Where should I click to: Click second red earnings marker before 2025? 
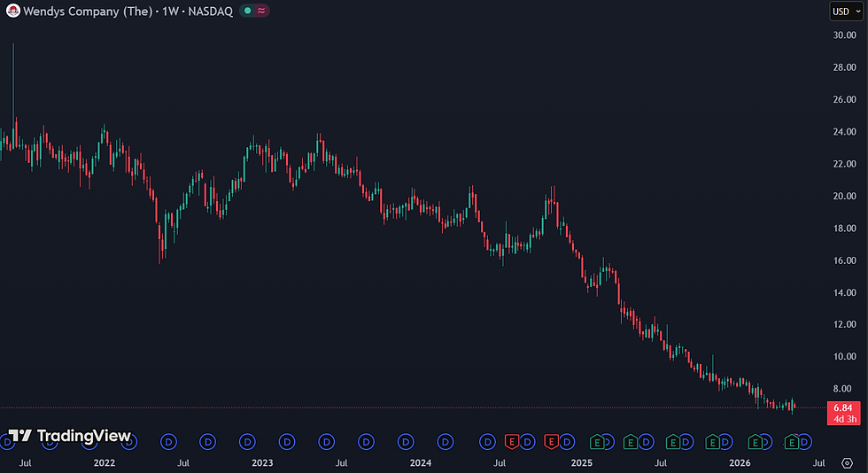click(551, 442)
